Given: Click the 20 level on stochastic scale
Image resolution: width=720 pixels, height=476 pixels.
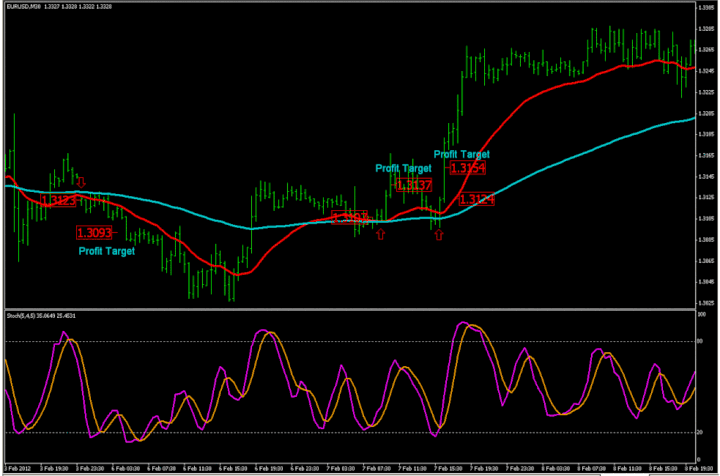Looking at the screenshot, I should [x=700, y=432].
